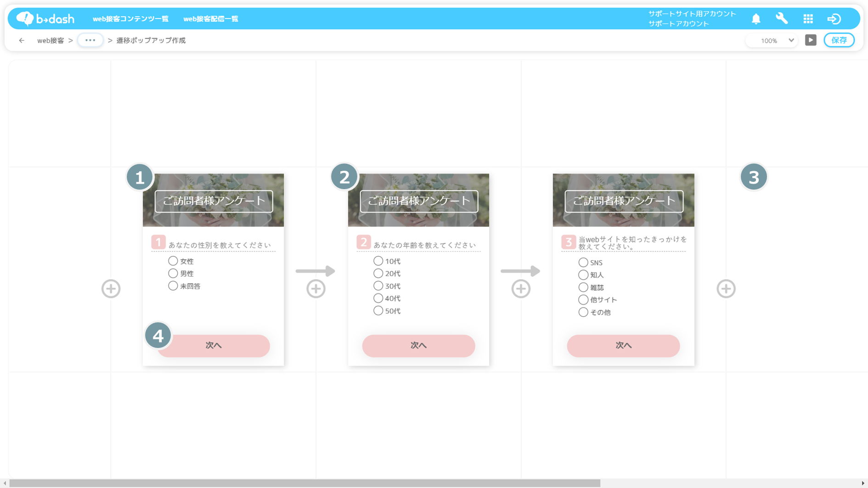This screenshot has height=488, width=868.
Task: Click the logout arrow icon
Action: click(x=834, y=19)
